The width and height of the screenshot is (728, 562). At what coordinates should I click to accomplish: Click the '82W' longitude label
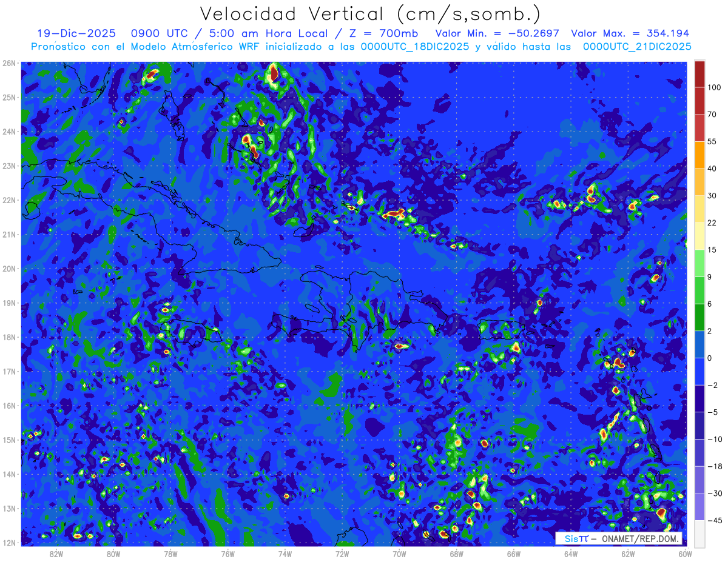pyautogui.click(x=56, y=554)
